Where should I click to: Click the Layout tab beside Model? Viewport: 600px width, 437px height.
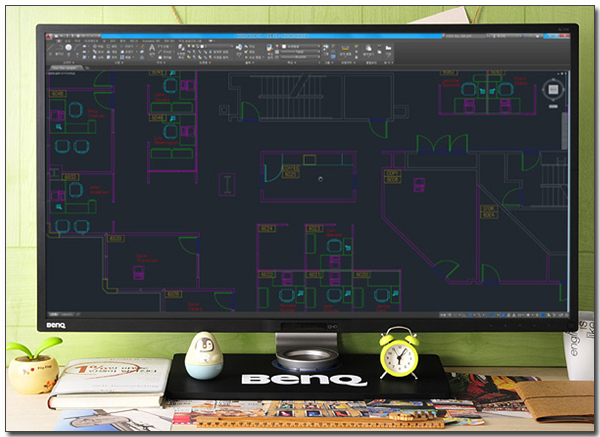point(67,315)
